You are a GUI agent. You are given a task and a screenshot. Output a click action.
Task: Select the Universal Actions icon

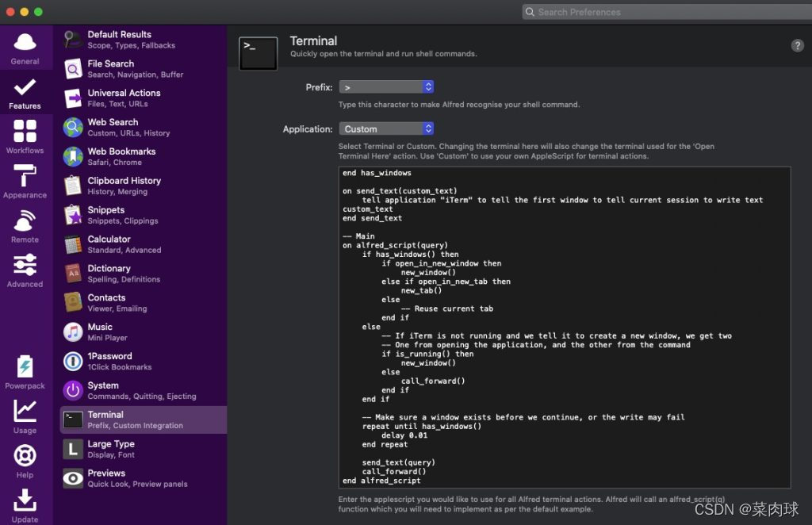73,98
